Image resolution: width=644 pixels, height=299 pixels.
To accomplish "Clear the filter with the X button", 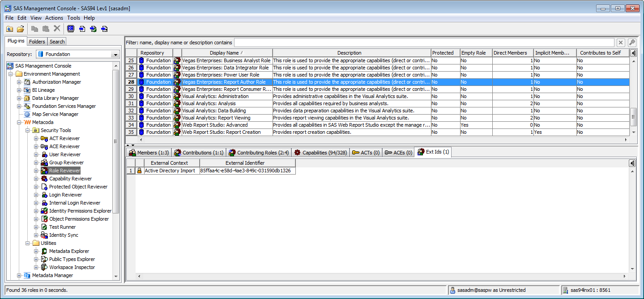I will click(x=621, y=43).
